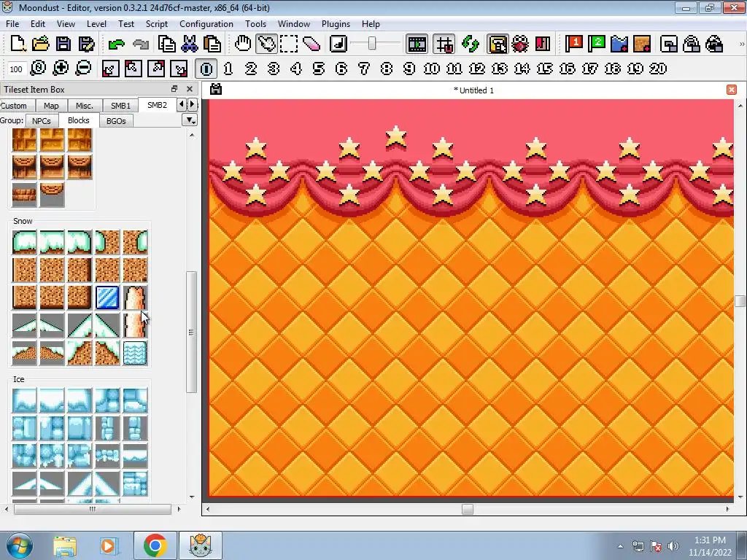The width and height of the screenshot is (747, 560).
Task: Redo the last undone action
Action: click(x=141, y=44)
